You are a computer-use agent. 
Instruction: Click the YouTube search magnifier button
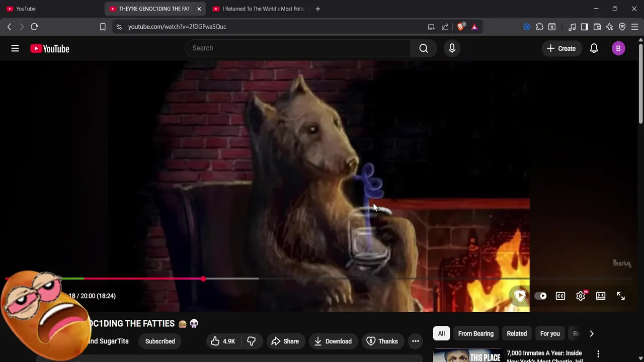(x=424, y=48)
